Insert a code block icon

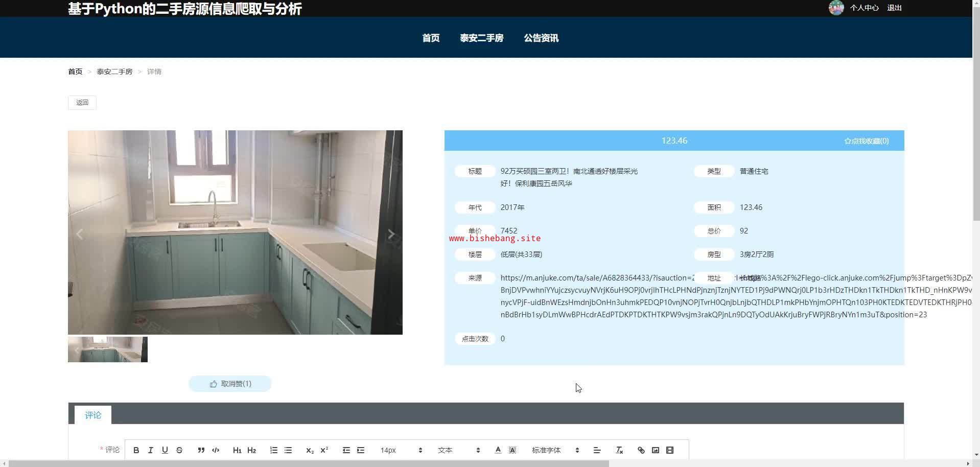point(216,450)
